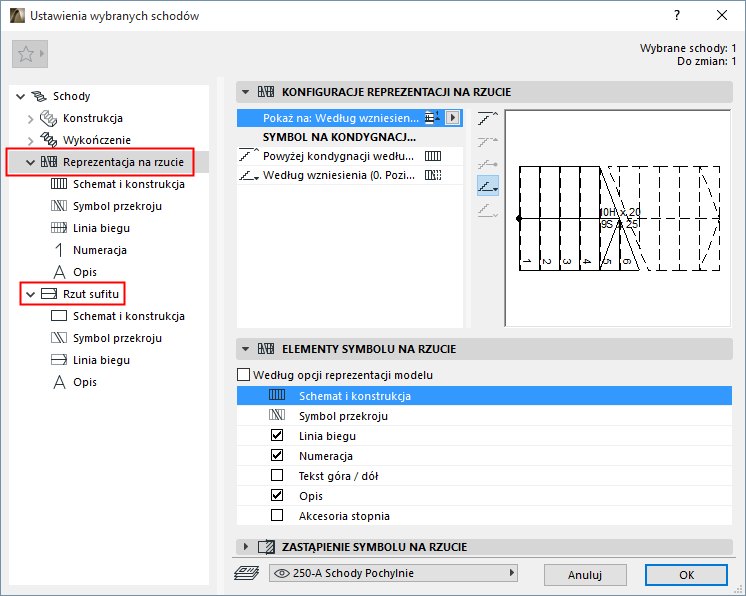
Task: Select Konstrukcja in the tree
Action: coord(93,118)
